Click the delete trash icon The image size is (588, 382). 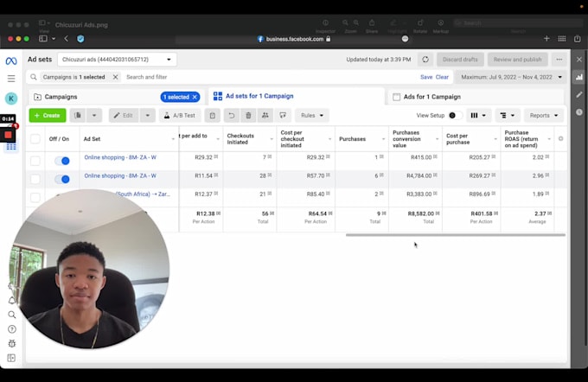click(248, 116)
